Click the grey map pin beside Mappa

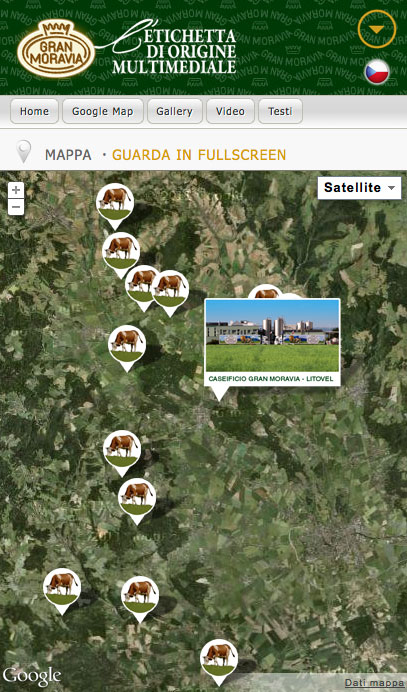[x=23, y=152]
